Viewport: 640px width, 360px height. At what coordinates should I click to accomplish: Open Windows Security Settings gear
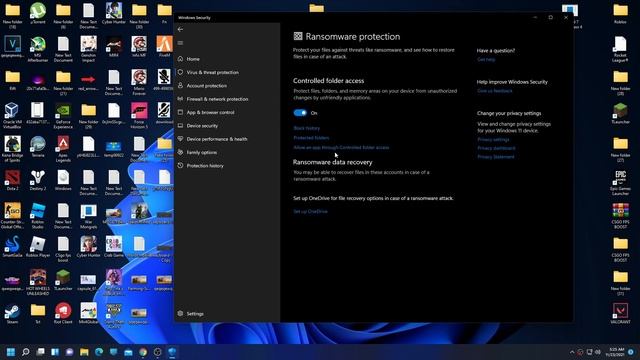tap(180, 313)
